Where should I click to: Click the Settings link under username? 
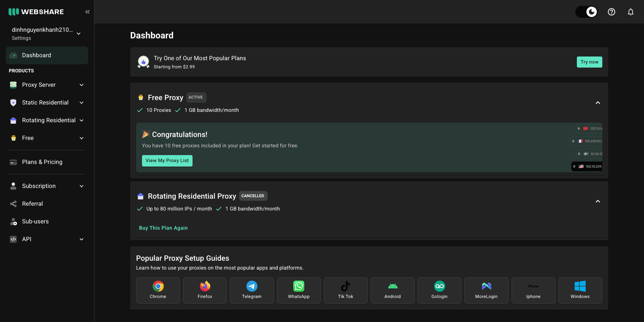point(21,38)
